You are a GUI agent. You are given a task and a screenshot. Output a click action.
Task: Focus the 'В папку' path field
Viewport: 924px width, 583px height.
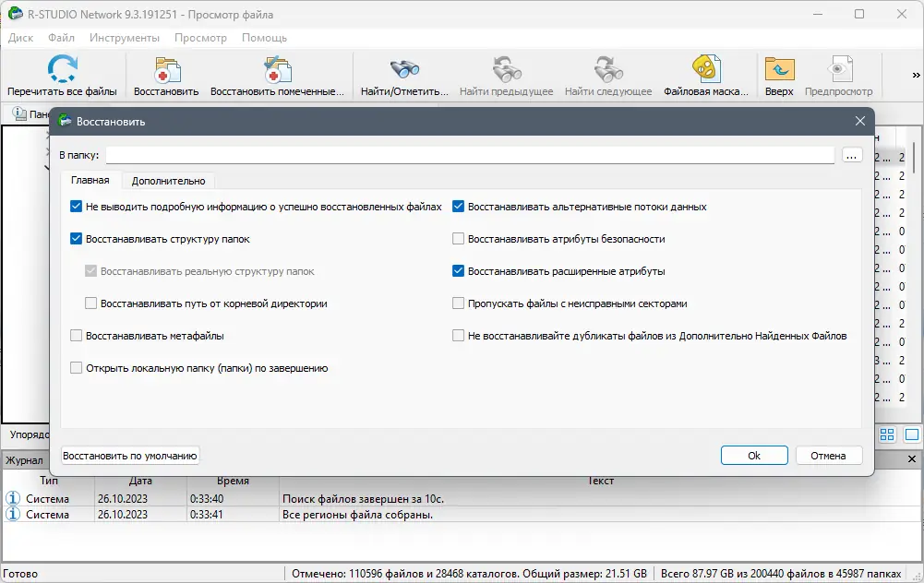pyautogui.click(x=470, y=156)
